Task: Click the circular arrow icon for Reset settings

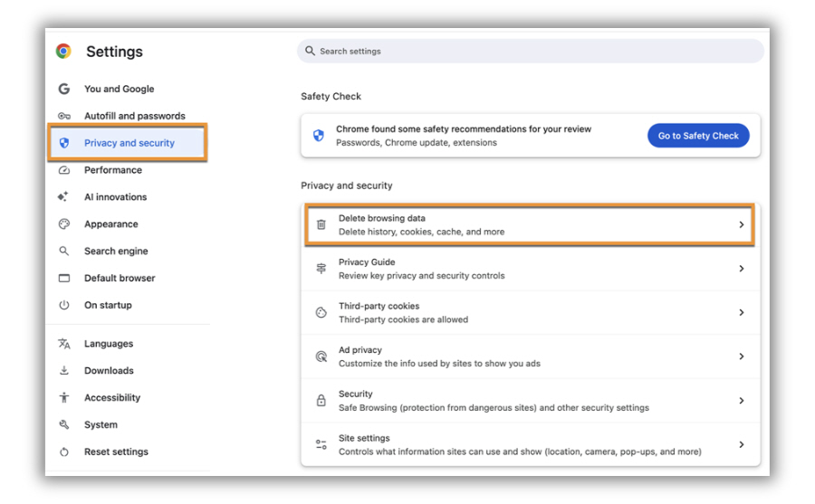Action: click(x=64, y=452)
